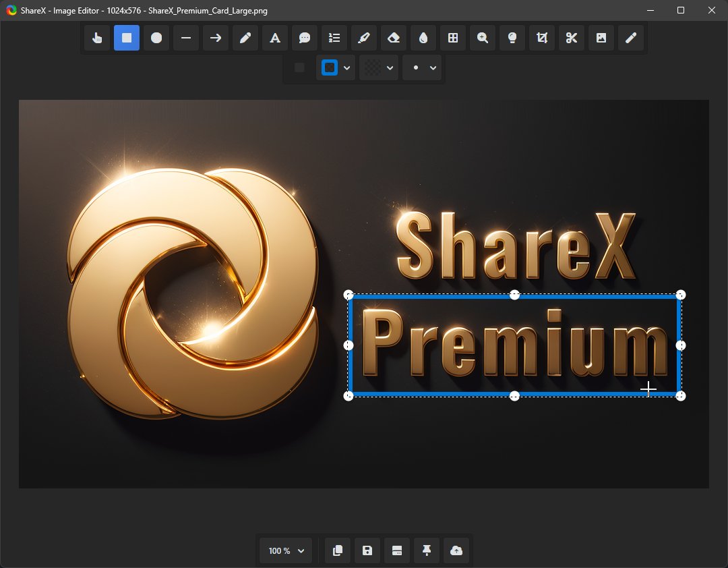Select the Pixelate tool

point(452,38)
